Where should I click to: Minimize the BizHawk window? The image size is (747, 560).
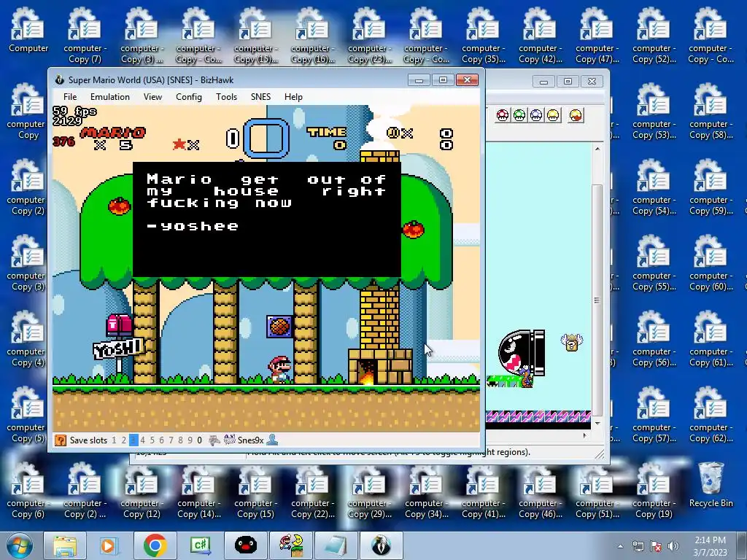(x=419, y=80)
